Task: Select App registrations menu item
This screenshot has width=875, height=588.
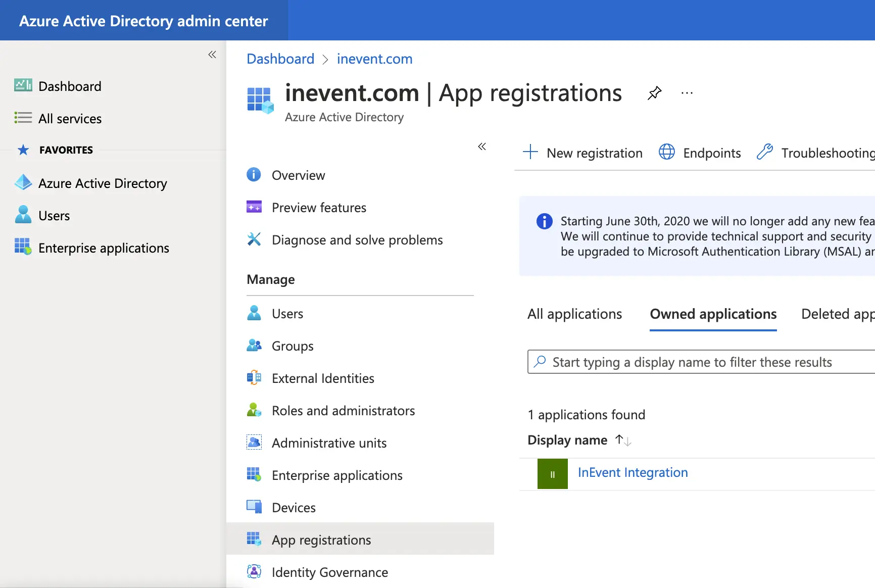Action: (360, 538)
